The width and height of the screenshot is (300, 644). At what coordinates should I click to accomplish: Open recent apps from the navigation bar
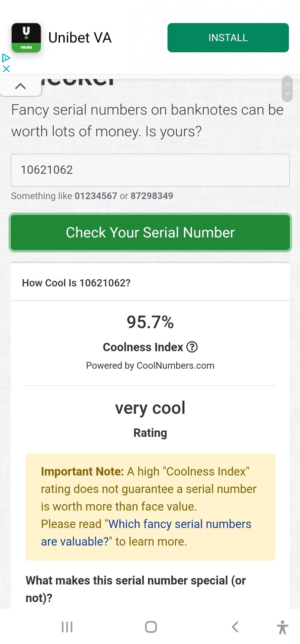pos(67,627)
